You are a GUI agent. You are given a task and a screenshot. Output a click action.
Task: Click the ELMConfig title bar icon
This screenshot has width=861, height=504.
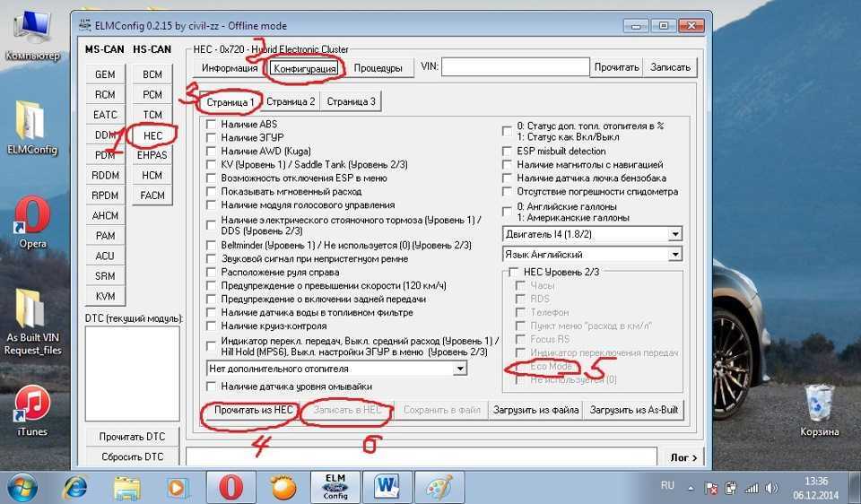84,25
